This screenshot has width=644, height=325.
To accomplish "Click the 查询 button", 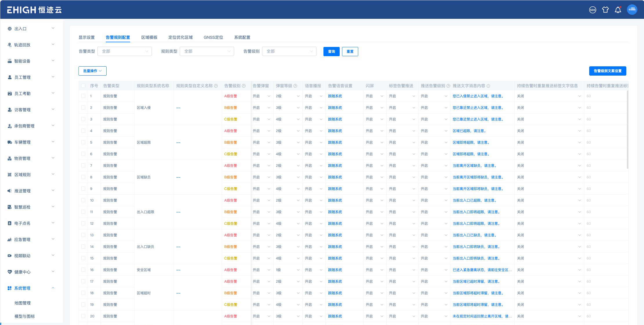I will tap(331, 52).
